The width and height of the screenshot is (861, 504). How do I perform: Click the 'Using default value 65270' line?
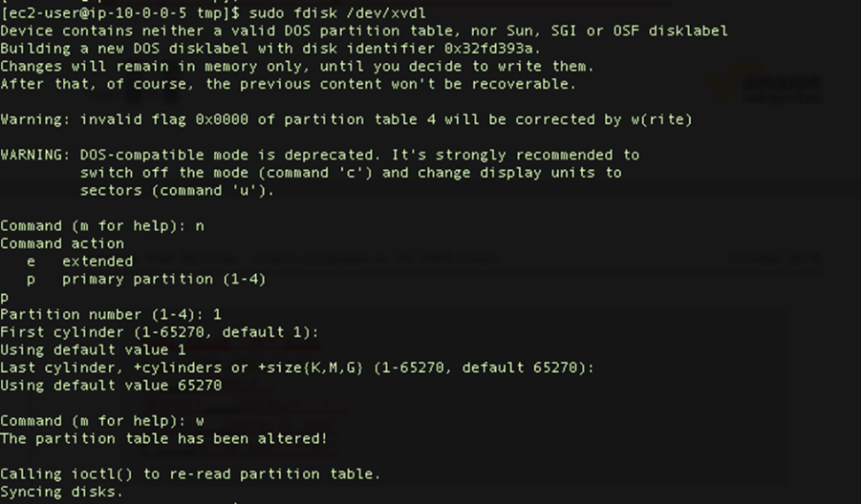click(x=111, y=385)
